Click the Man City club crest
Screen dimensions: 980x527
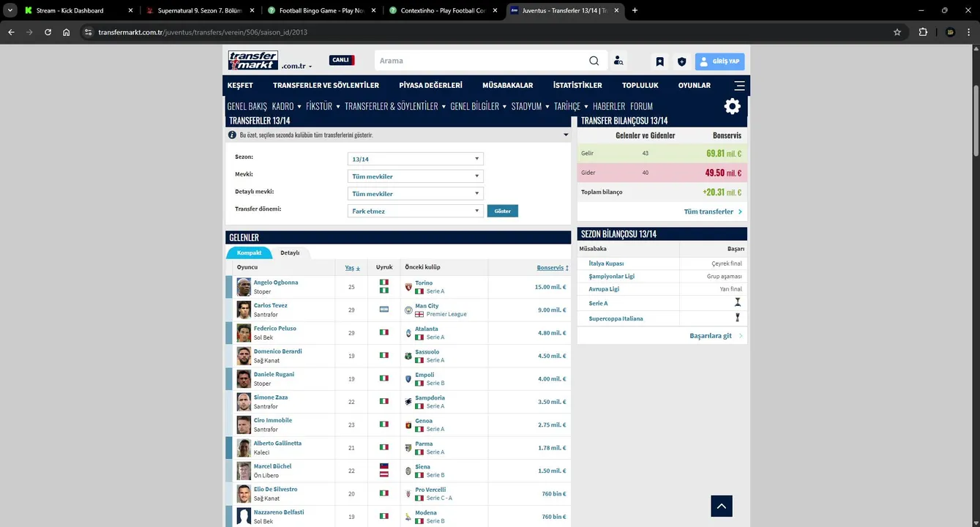coord(408,310)
